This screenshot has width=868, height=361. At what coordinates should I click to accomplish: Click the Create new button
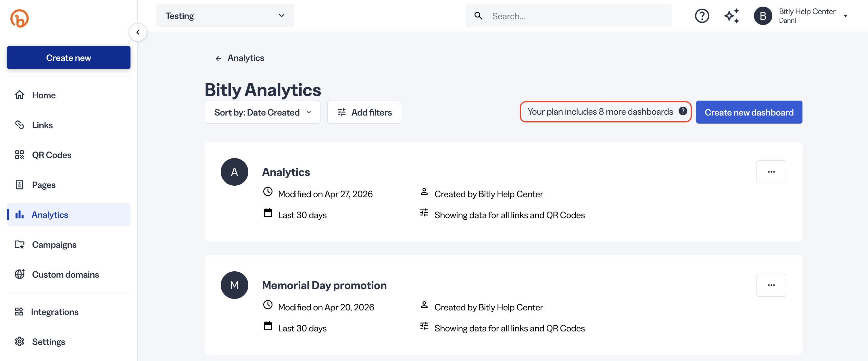click(69, 58)
